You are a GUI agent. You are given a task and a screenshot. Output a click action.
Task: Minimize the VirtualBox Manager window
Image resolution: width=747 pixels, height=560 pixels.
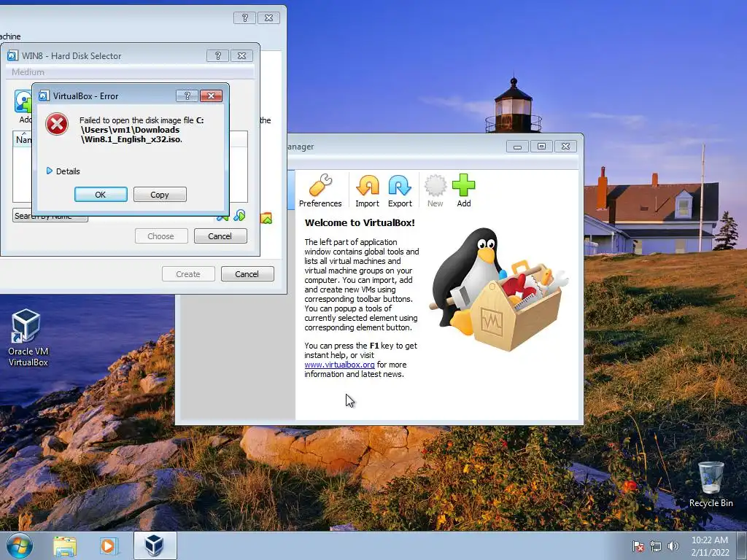[x=517, y=146]
